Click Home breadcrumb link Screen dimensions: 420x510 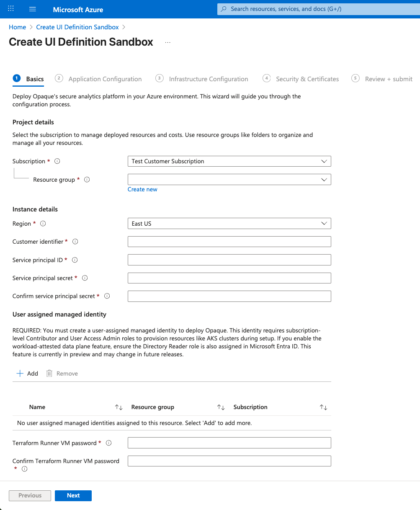[17, 27]
